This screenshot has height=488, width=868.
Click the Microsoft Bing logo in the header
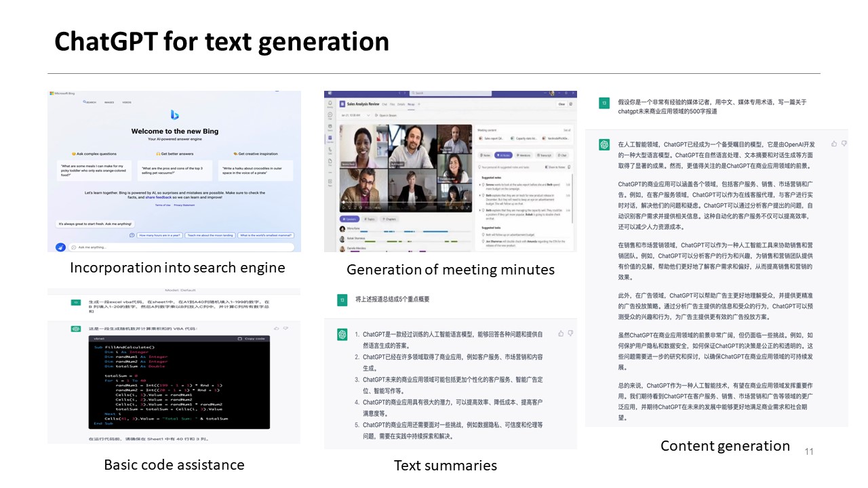62,94
